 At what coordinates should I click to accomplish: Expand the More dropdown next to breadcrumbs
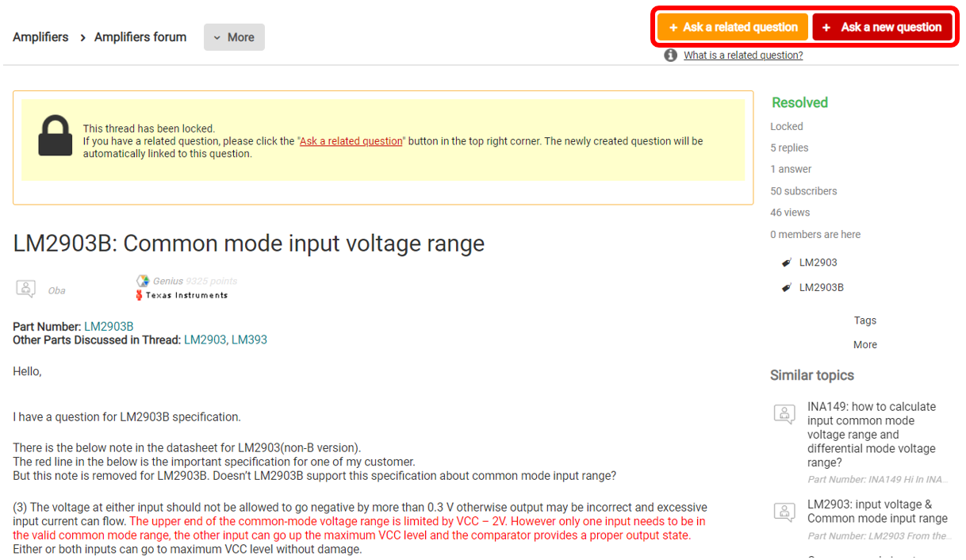click(x=234, y=37)
